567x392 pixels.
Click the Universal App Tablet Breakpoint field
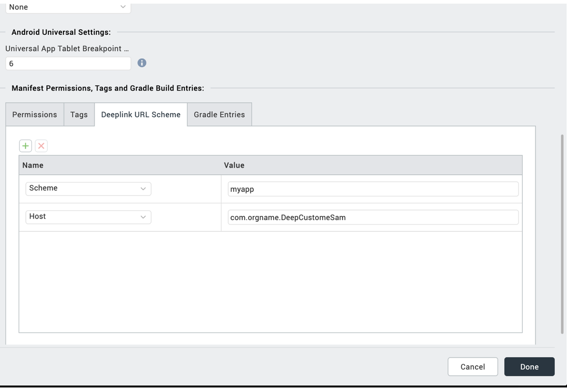click(x=68, y=63)
